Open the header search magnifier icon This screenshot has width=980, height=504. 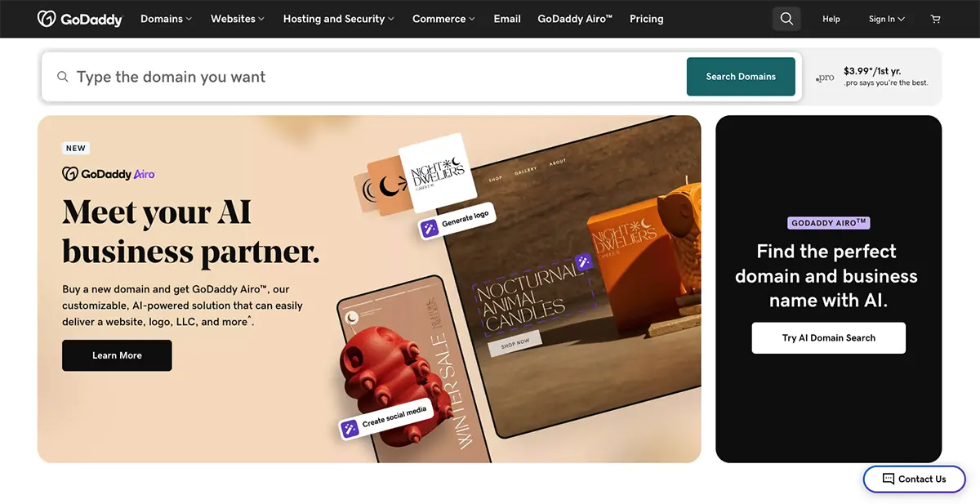point(786,19)
